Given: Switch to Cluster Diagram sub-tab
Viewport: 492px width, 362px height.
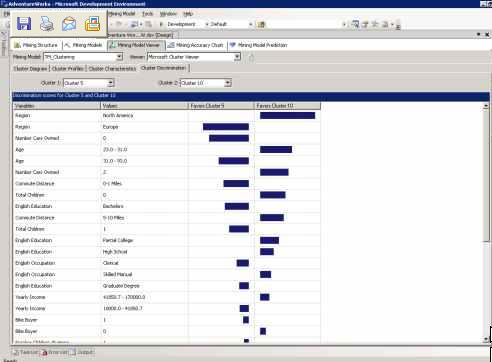Looking at the screenshot, I should click(x=30, y=69).
